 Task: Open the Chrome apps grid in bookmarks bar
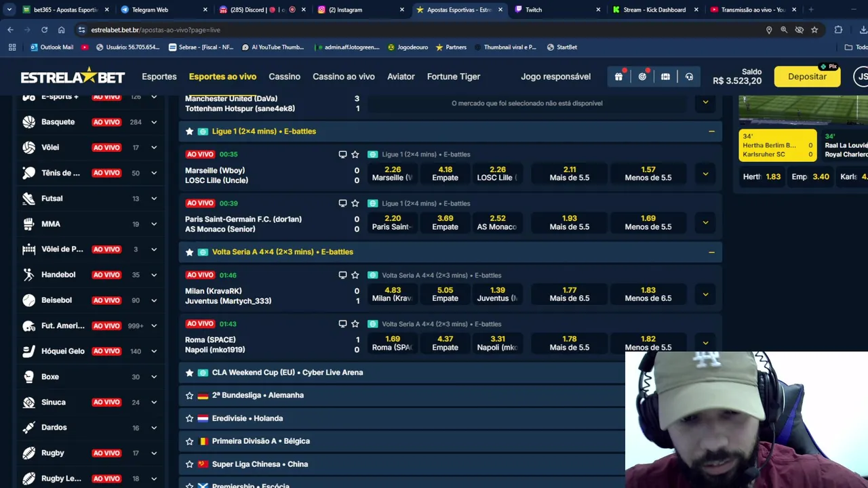pyautogui.click(x=12, y=47)
